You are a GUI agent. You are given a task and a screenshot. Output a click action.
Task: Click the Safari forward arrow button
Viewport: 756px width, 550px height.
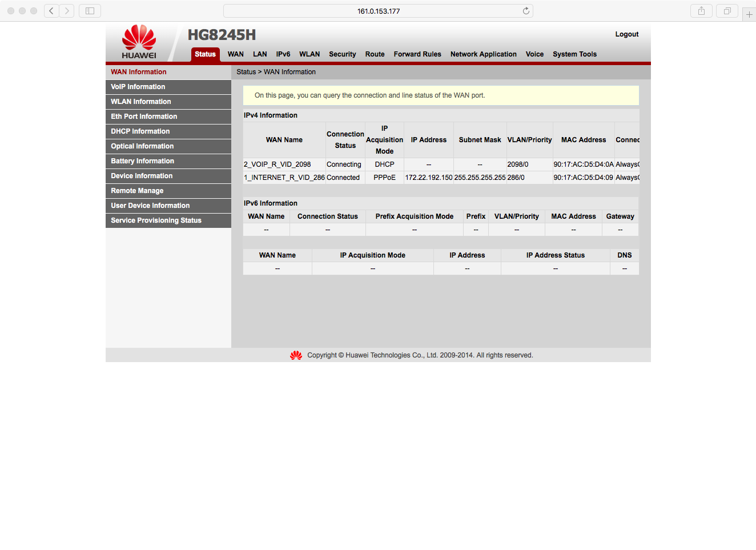(x=67, y=11)
